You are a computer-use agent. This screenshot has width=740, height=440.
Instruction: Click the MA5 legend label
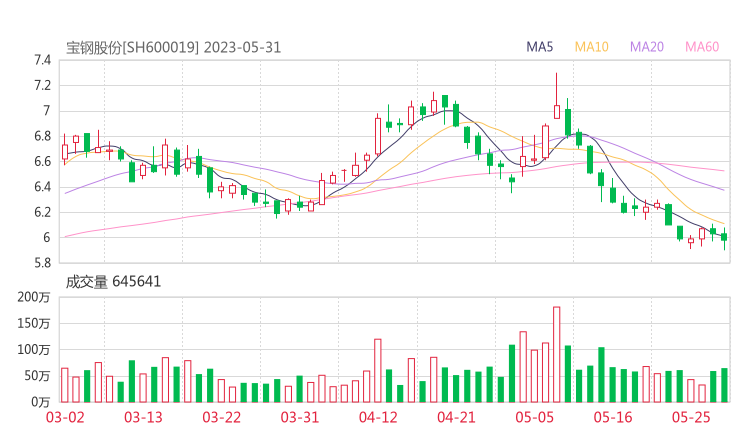(539, 47)
